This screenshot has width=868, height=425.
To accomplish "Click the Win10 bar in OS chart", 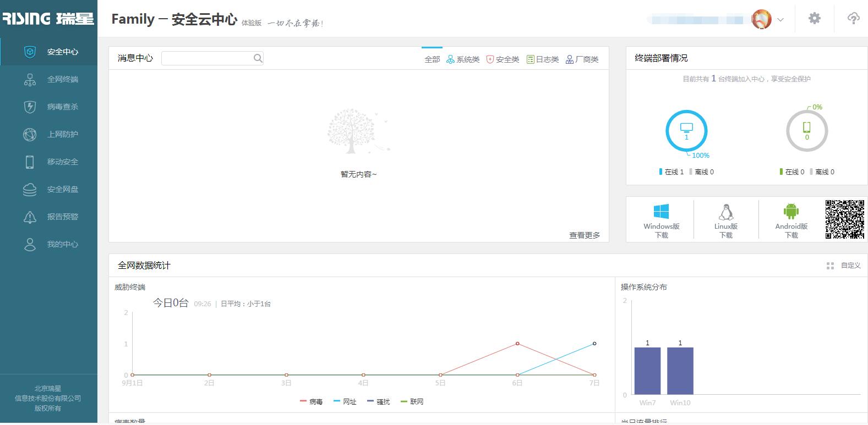I will coord(680,371).
